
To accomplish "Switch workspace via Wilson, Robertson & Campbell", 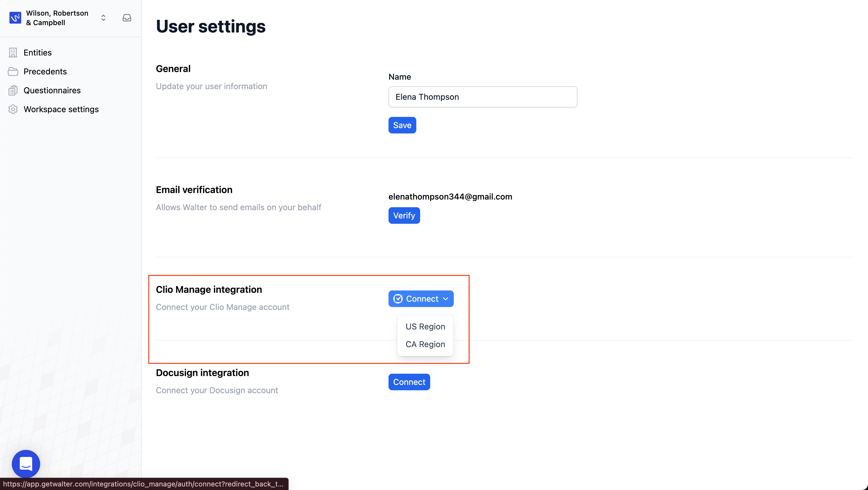I will [x=57, y=17].
